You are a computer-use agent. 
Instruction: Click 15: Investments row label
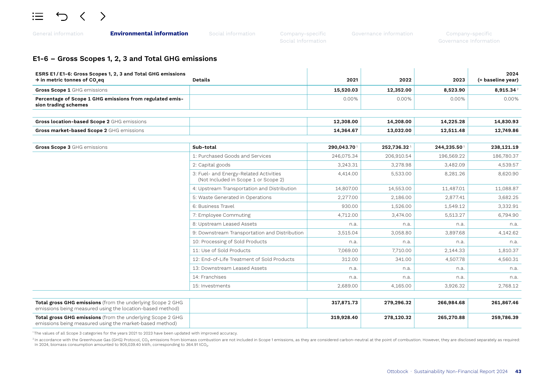click(211, 286)
